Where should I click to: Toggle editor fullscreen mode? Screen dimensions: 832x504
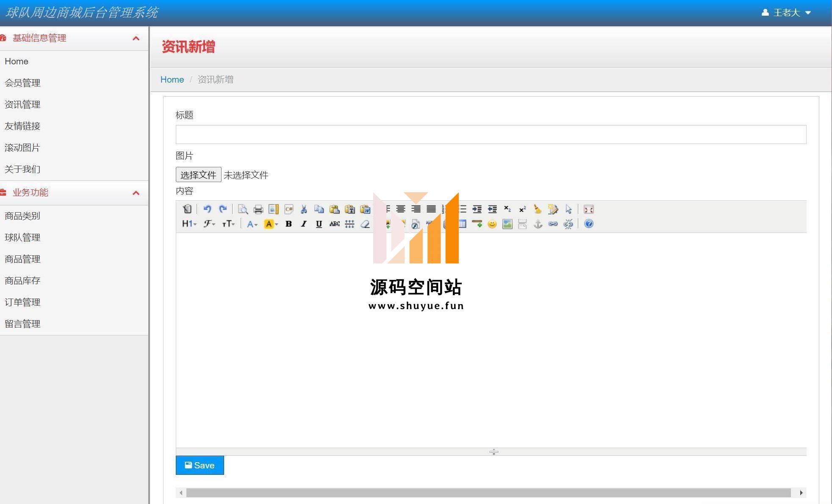[x=589, y=209]
